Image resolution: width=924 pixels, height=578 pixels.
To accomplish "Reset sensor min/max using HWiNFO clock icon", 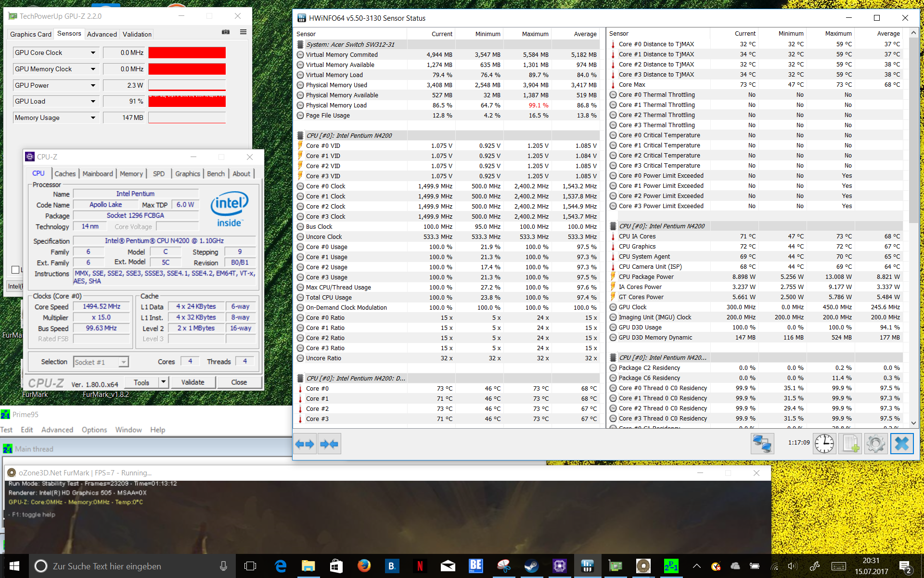I will 824,444.
